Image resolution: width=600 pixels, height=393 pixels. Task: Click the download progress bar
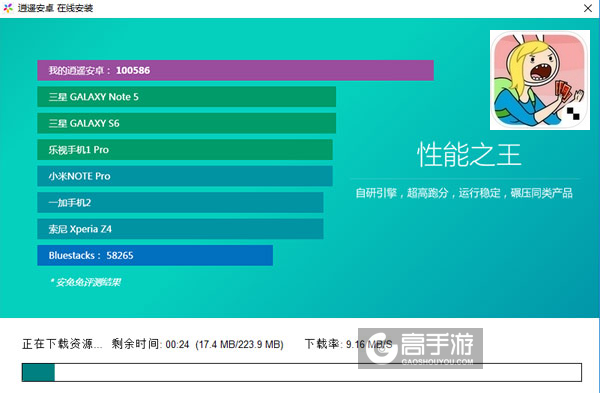point(302,372)
